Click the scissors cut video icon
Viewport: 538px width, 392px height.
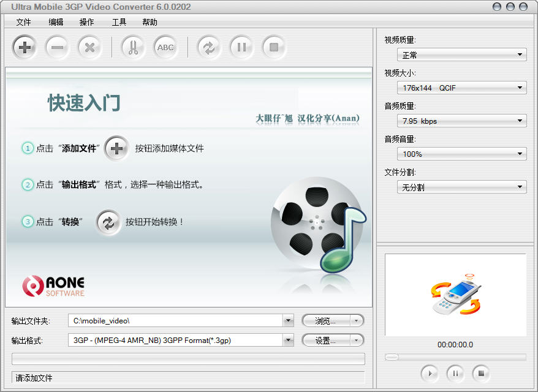coord(132,47)
